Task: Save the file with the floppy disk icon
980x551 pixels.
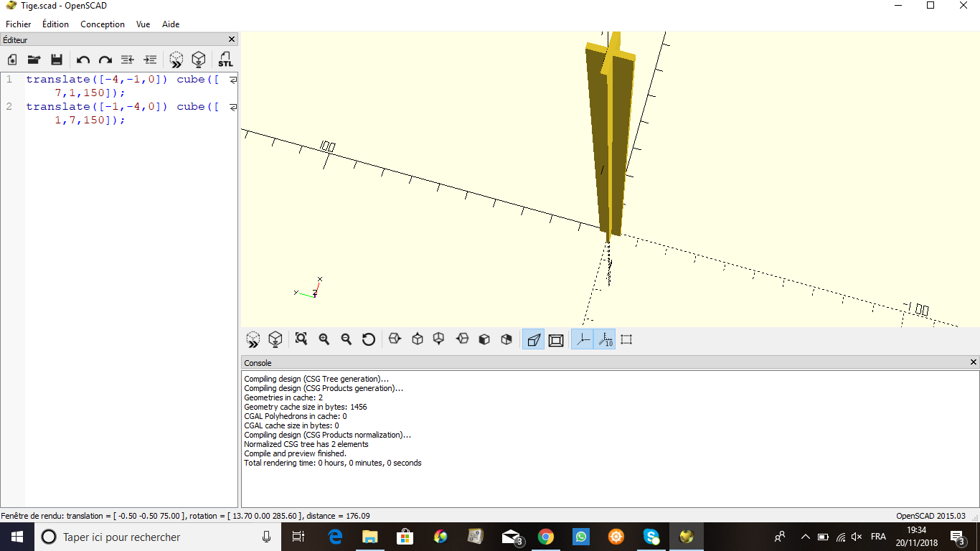Action: (x=57, y=60)
